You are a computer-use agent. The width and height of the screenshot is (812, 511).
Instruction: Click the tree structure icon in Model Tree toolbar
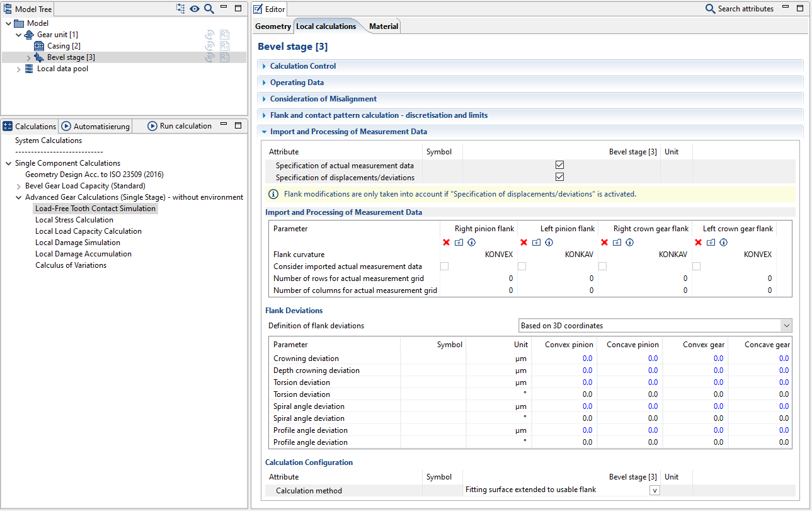click(x=181, y=9)
